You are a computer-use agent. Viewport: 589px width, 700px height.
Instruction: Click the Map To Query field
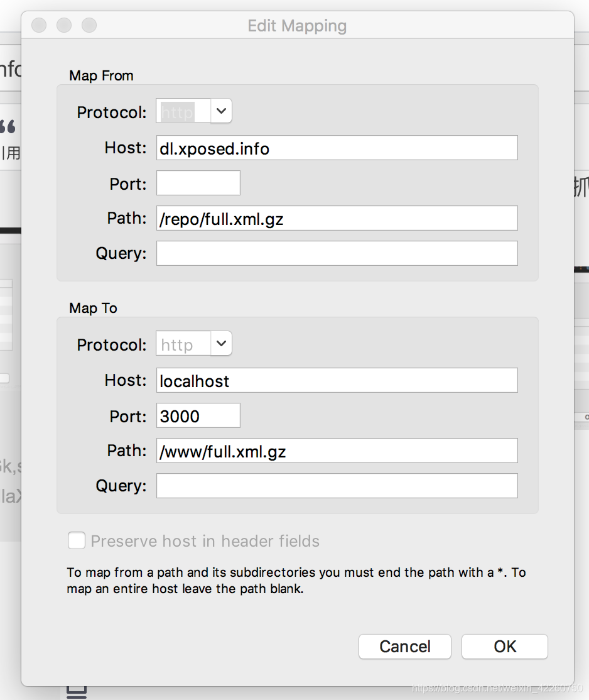[x=337, y=486]
